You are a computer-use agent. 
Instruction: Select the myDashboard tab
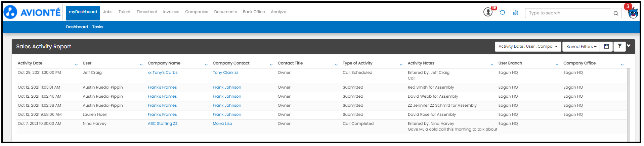(83, 13)
